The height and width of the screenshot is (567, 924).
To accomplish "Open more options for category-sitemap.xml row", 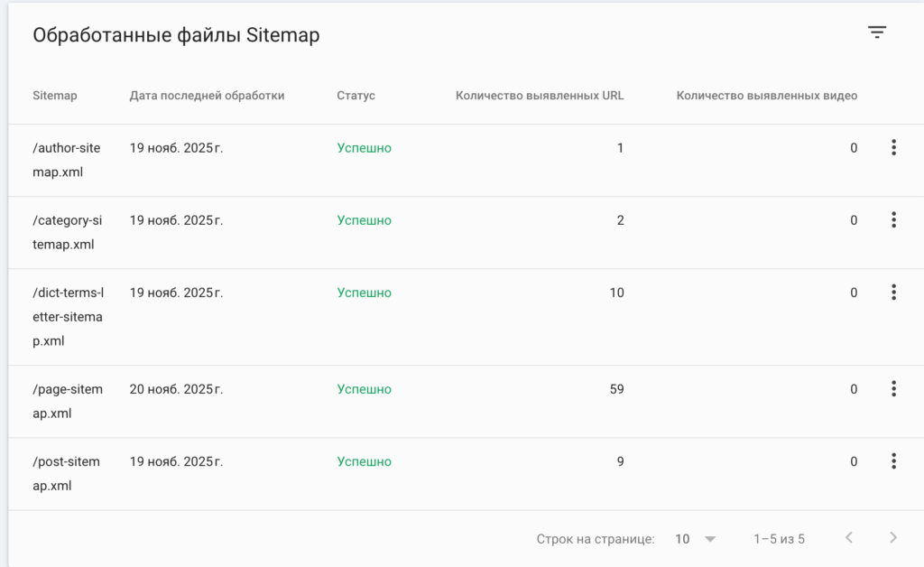I will [x=893, y=220].
